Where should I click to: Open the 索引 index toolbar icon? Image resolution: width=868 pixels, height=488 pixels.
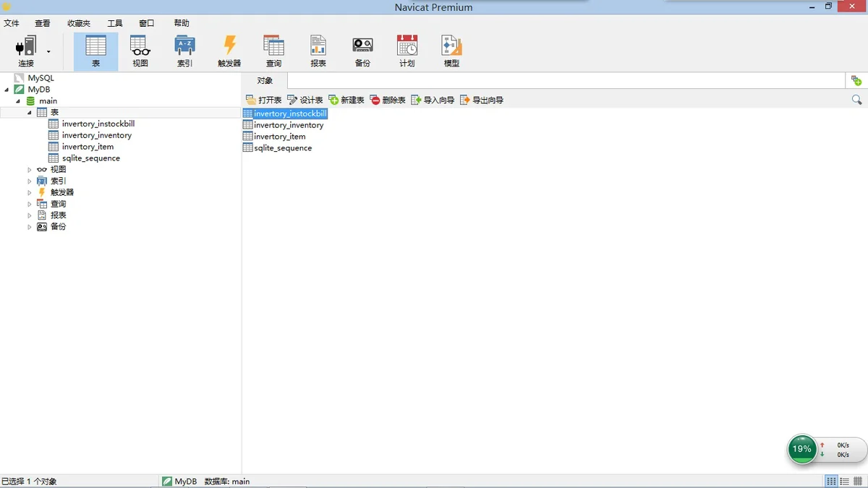(x=184, y=51)
